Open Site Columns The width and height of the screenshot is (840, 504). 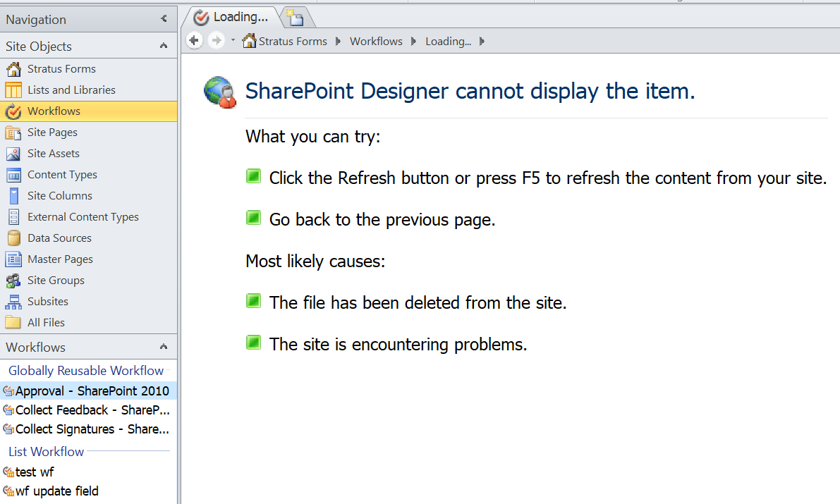(88, 196)
